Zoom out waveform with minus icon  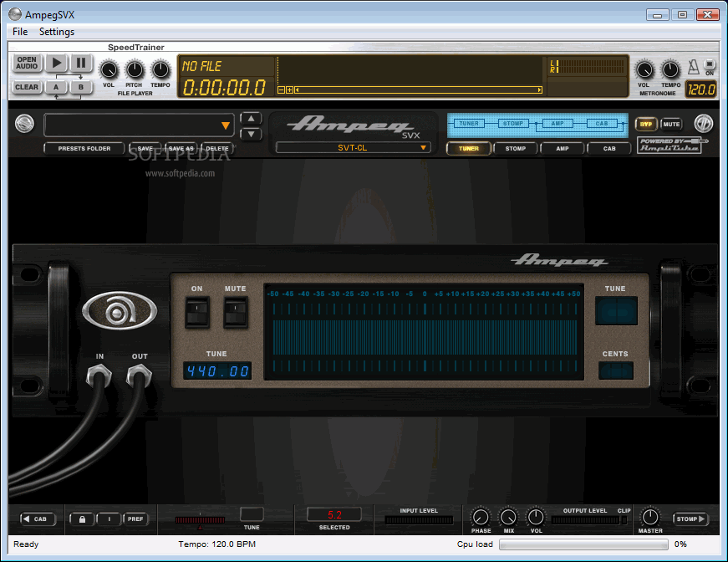coord(281,89)
